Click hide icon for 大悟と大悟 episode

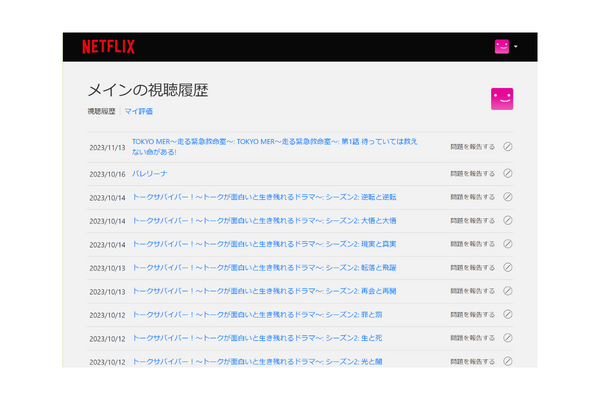point(507,220)
